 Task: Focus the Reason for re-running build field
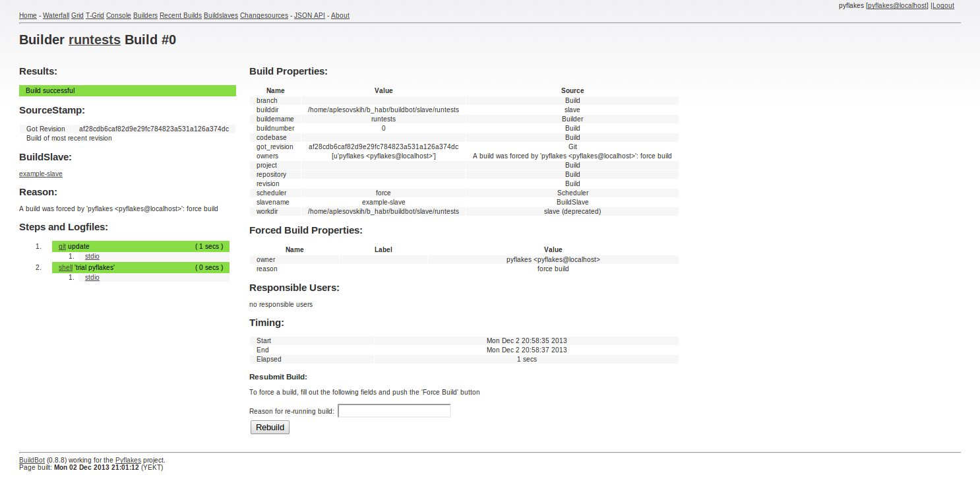394,411
